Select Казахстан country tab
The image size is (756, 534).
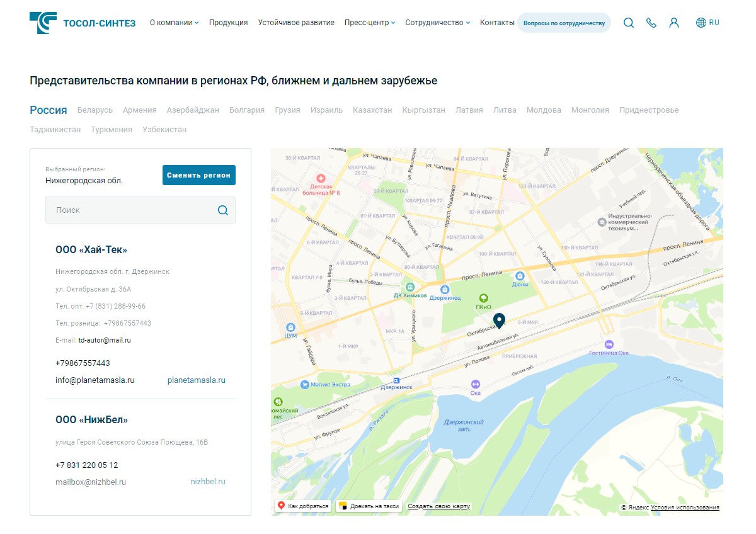click(x=372, y=110)
